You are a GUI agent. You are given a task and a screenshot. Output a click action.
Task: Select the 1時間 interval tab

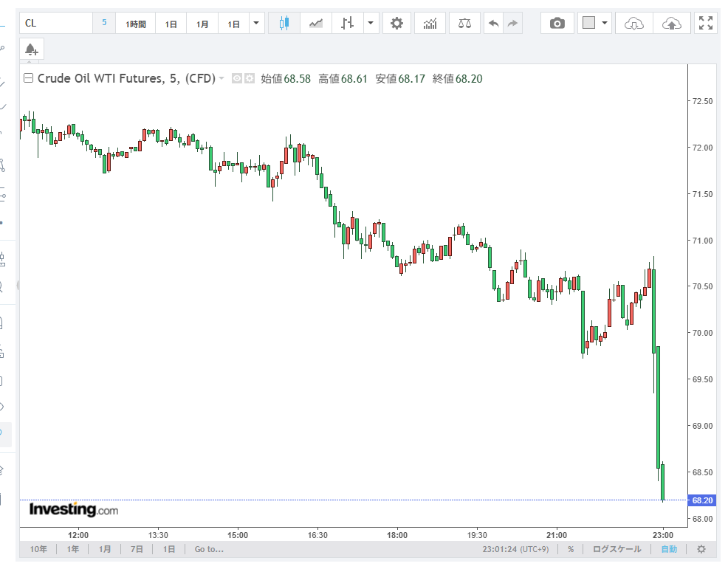point(136,24)
